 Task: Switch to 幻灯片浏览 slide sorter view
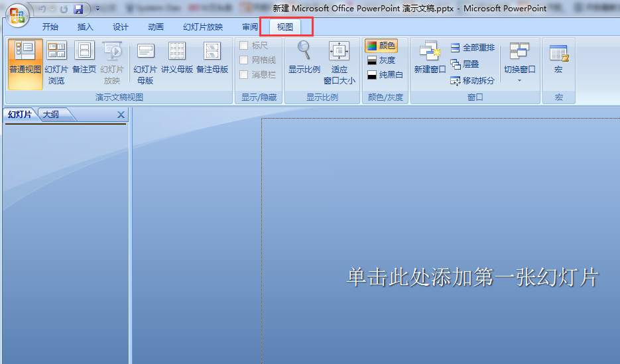56,64
